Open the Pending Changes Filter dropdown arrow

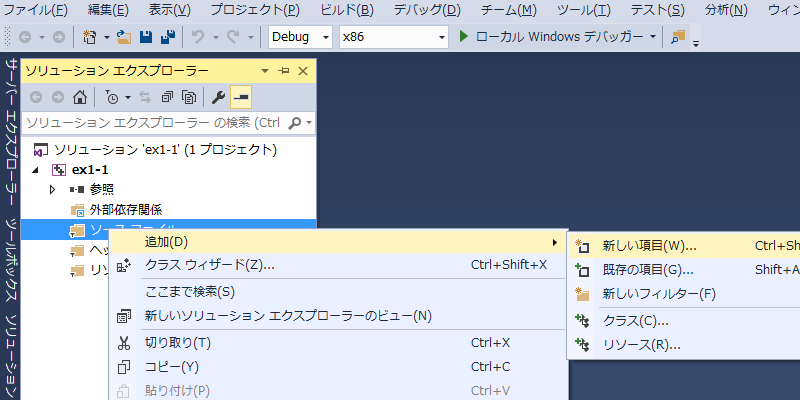click(x=128, y=97)
